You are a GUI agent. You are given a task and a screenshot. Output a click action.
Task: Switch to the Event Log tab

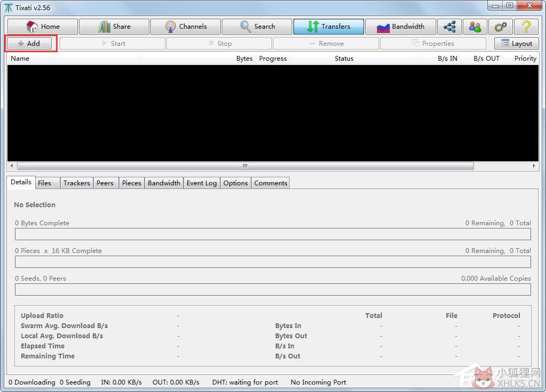(x=202, y=183)
